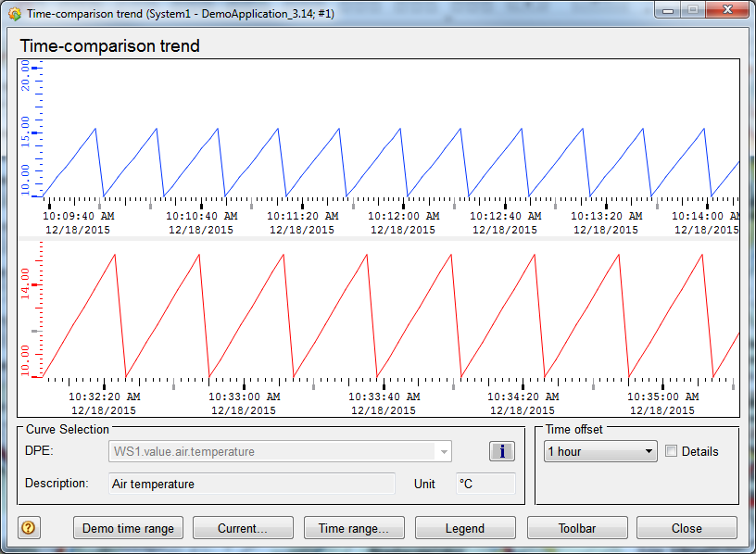Open the Current... dialog button
Viewport: 756px width, 554px height.
(x=242, y=528)
